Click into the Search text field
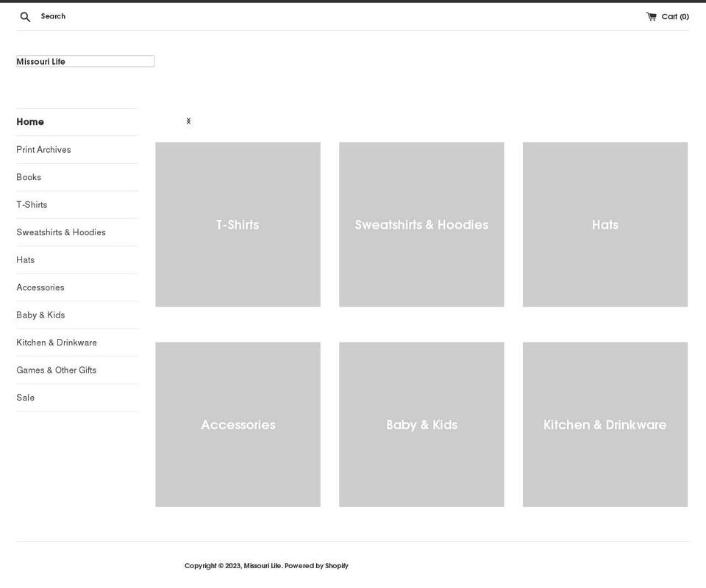This screenshot has height=588, width=706. [53, 16]
